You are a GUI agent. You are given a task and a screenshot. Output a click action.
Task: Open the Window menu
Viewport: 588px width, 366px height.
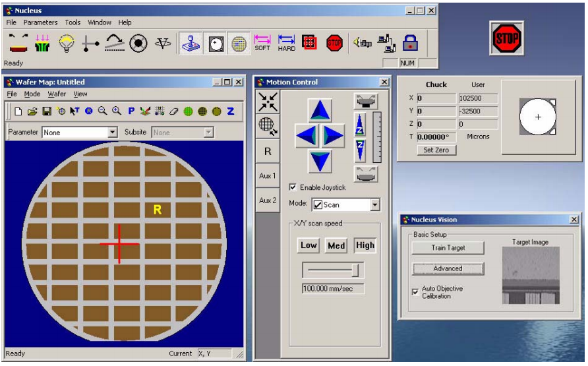pos(100,22)
